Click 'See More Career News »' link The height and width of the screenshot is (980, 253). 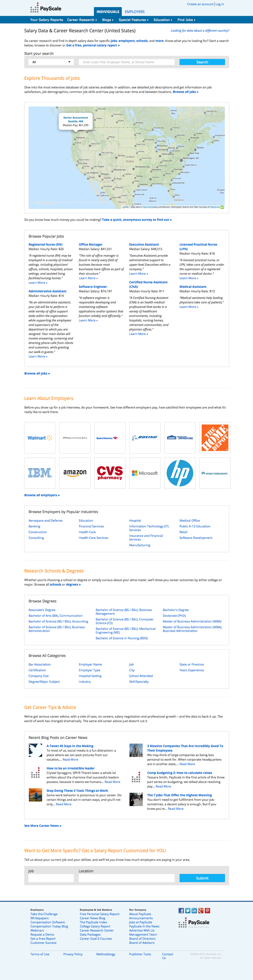pyautogui.click(x=43, y=826)
